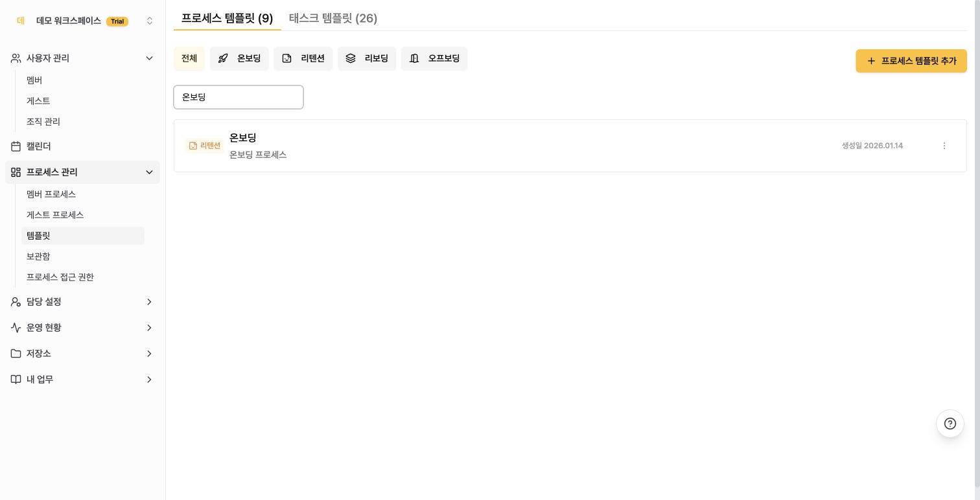Expand the 저장소 section chevron

click(x=149, y=354)
